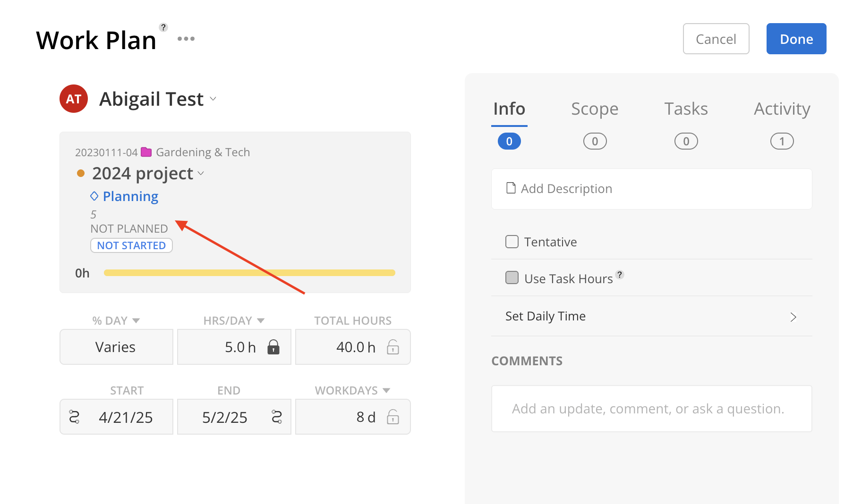The height and width of the screenshot is (504, 853).
Task: Click the unlocked padlock in WORKDAYS field
Action: (x=393, y=417)
